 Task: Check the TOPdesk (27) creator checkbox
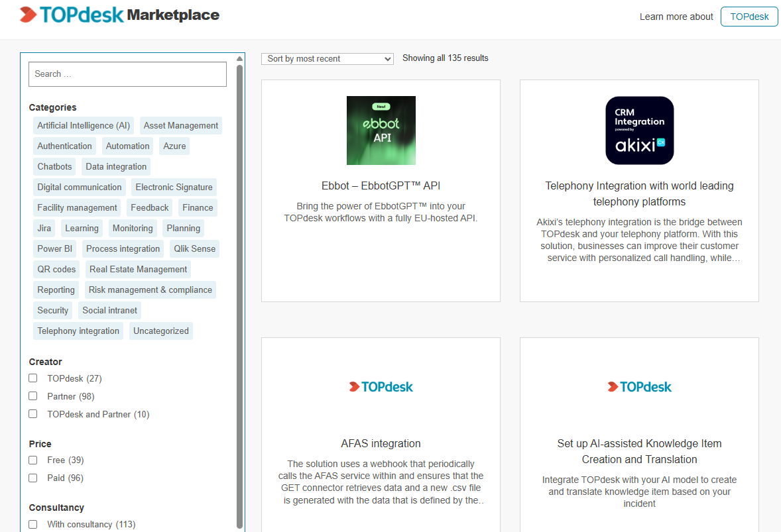[33, 378]
